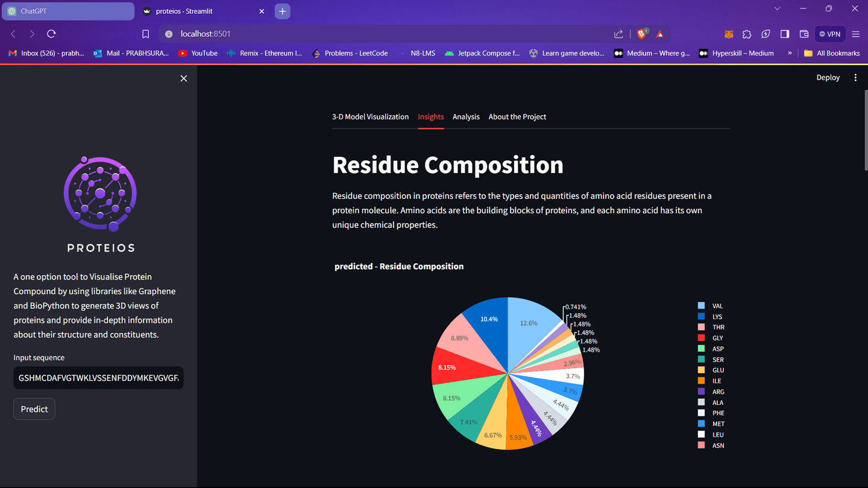
Task: Expand the tab search dropdown arrow
Action: [777, 9]
